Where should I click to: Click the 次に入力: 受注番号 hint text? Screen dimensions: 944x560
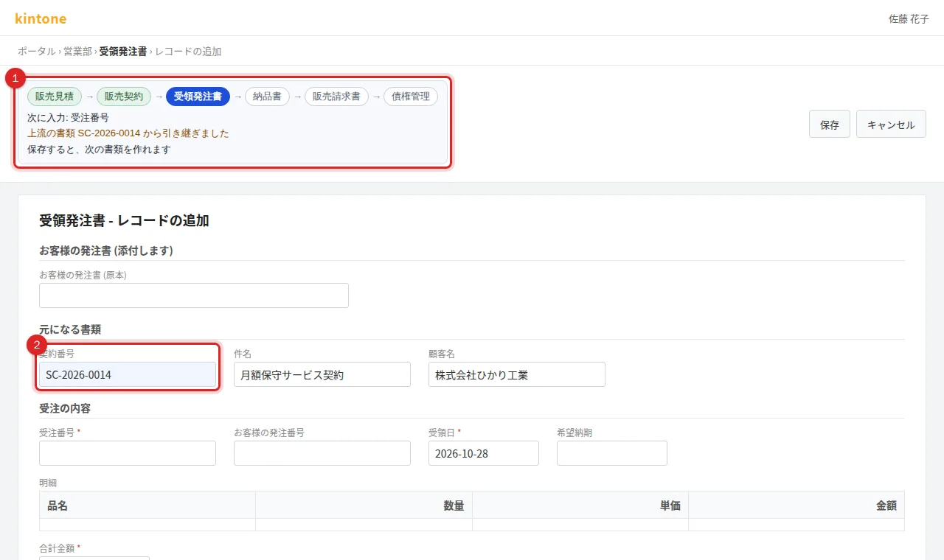[x=69, y=117]
